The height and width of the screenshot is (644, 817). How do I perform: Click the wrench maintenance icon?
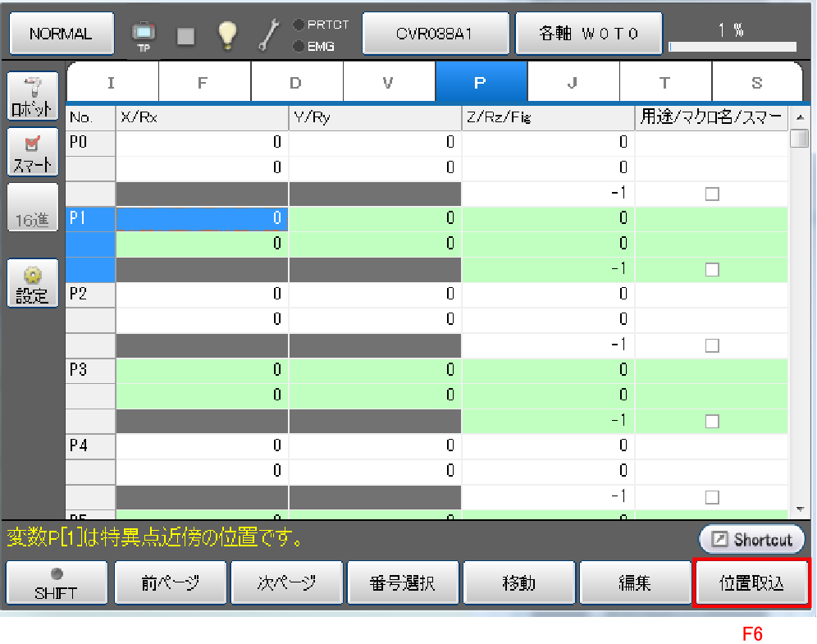pyautogui.click(x=269, y=34)
